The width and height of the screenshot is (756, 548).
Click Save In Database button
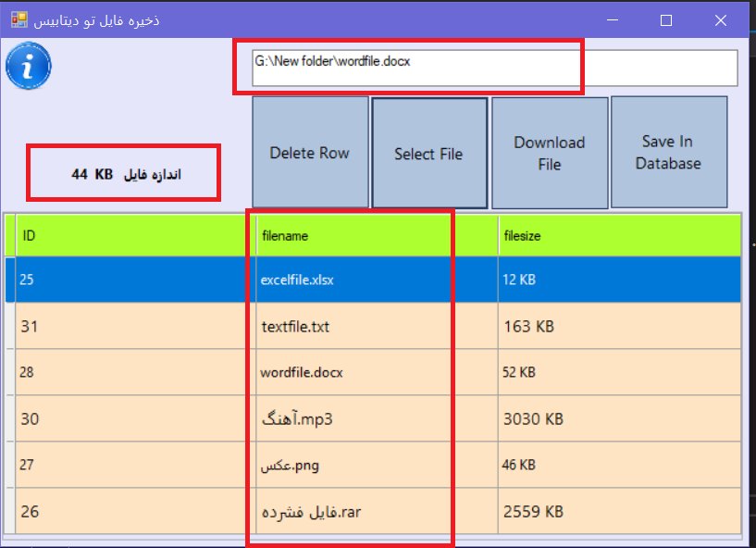668,153
